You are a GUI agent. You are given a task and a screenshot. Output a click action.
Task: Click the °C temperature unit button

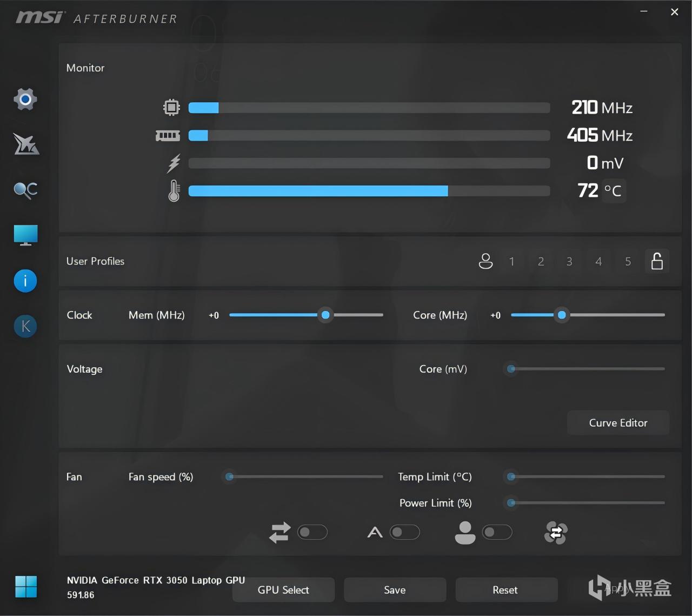point(613,191)
